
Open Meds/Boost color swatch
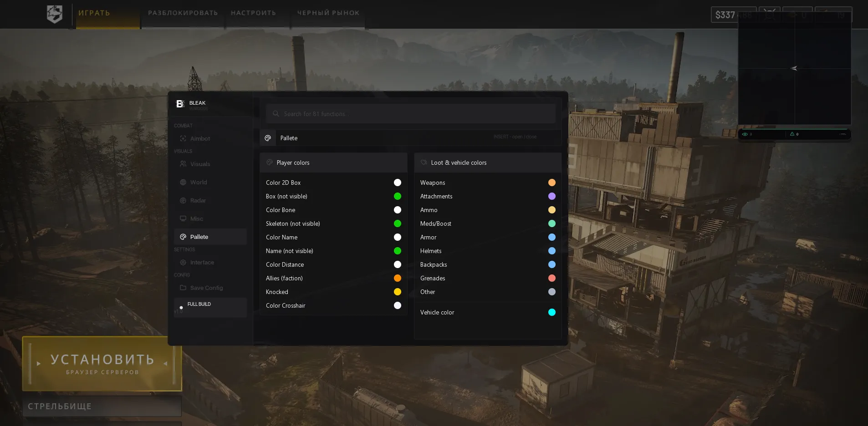[552, 223]
